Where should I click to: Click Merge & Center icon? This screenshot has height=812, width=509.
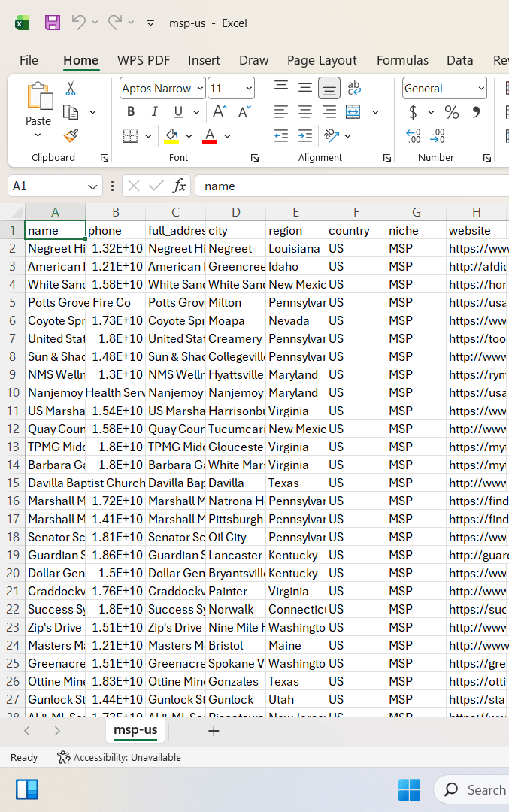click(x=353, y=112)
